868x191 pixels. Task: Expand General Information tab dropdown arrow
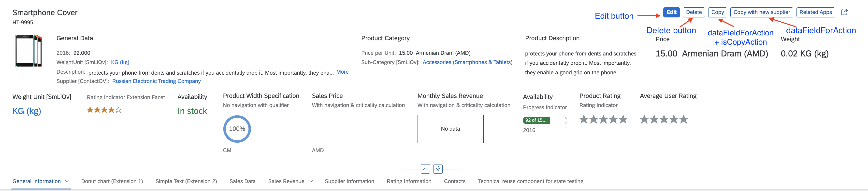point(67,181)
